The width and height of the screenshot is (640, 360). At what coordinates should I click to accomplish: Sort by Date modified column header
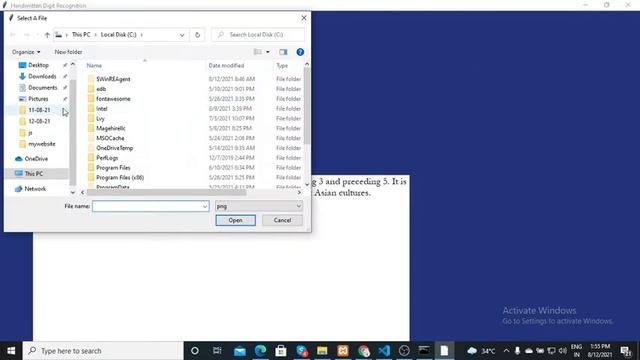(226, 65)
